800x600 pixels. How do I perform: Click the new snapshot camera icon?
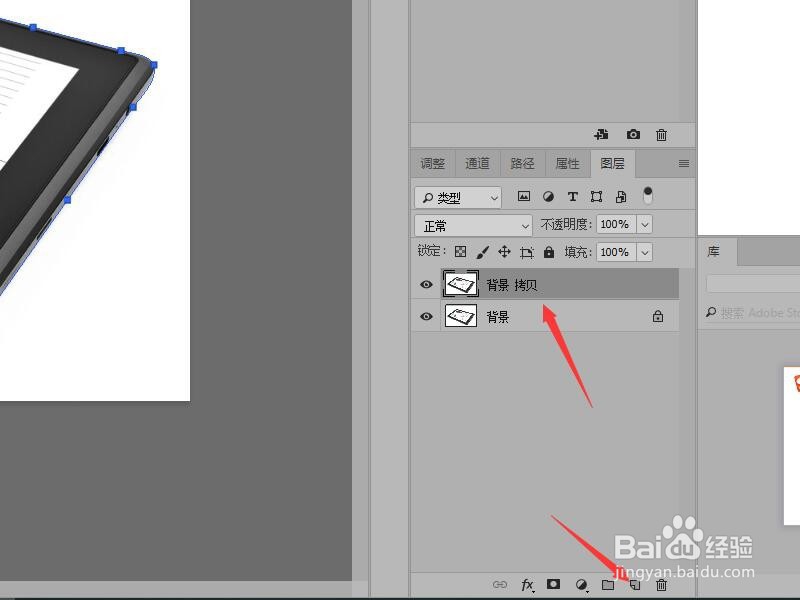tap(633, 134)
